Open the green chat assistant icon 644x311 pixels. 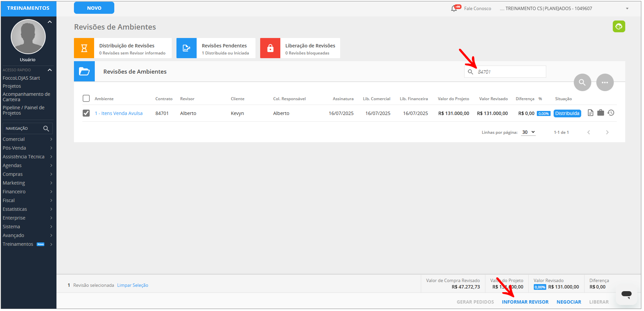618,27
